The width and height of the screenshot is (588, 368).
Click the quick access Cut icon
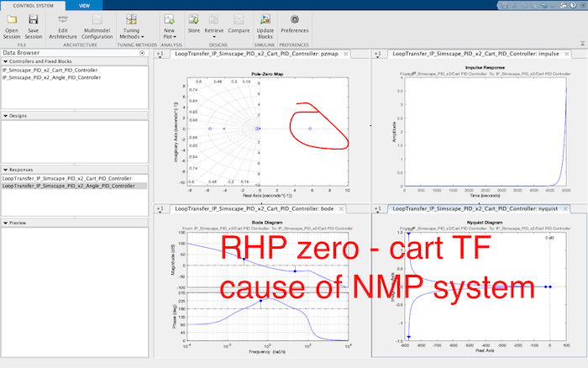514,5
